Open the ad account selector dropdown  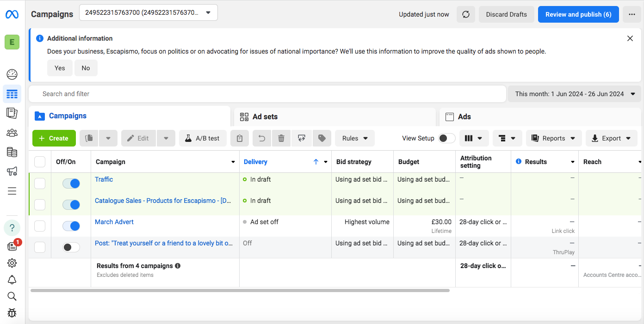[x=149, y=12]
